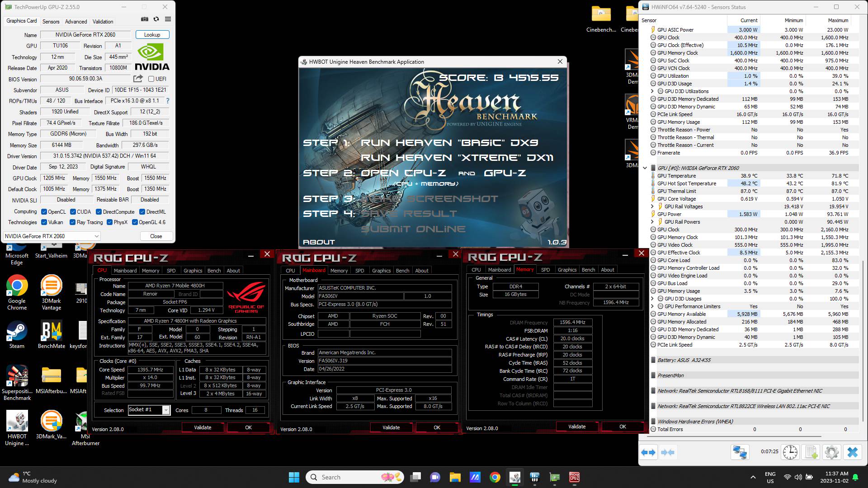This screenshot has width=868, height=488.
Task: Toggle Vulkan checkbox
Action: (44, 222)
